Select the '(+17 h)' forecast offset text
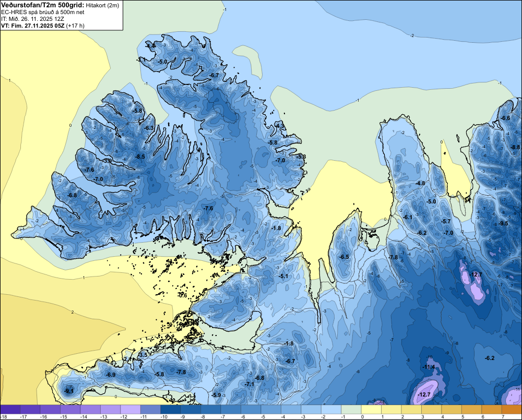 (76, 26)
